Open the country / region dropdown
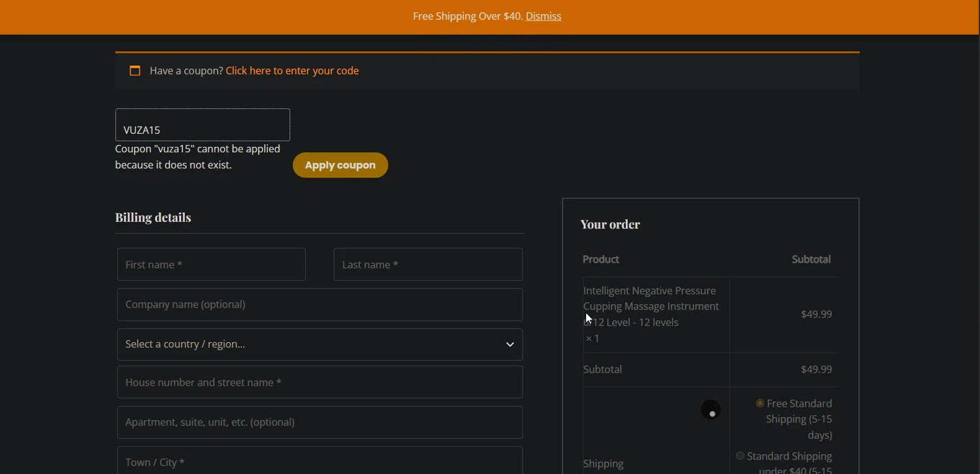 (x=320, y=344)
